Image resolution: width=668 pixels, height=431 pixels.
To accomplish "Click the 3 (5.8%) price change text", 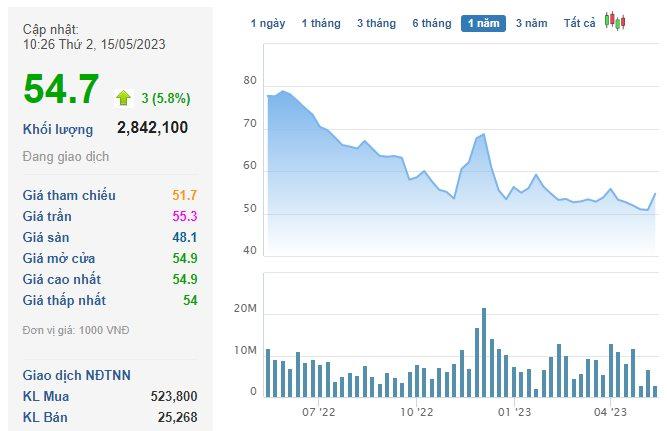I will tap(164, 98).
